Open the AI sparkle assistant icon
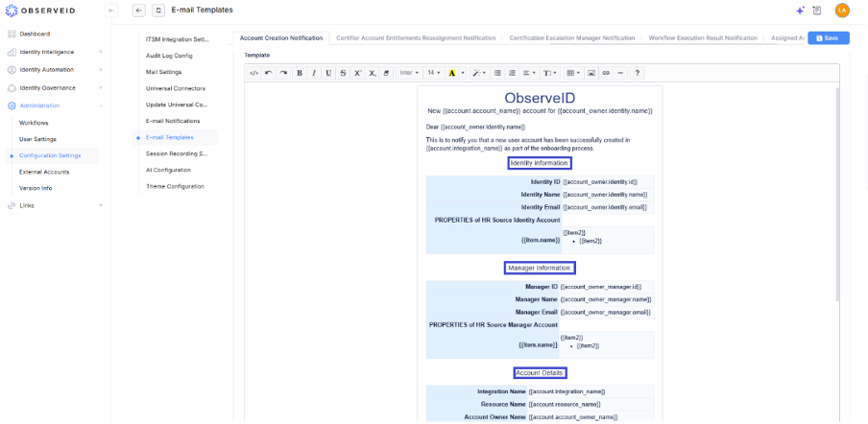Screen dimensions: 868x424 (x=800, y=11)
